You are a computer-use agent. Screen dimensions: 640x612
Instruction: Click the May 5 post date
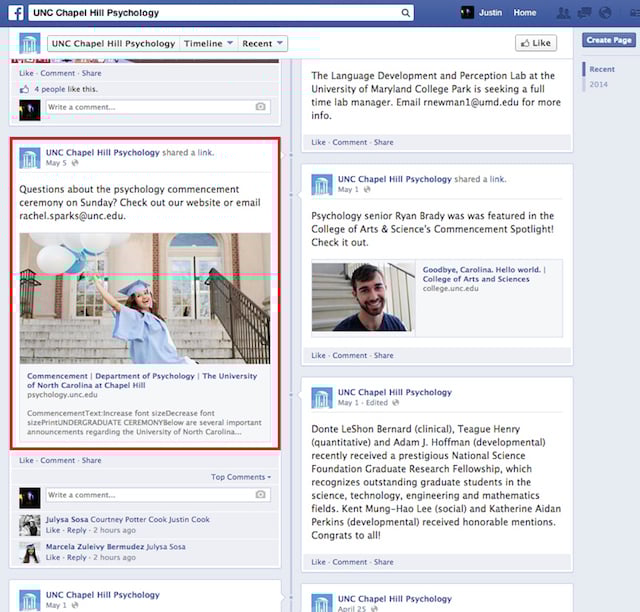click(56, 163)
